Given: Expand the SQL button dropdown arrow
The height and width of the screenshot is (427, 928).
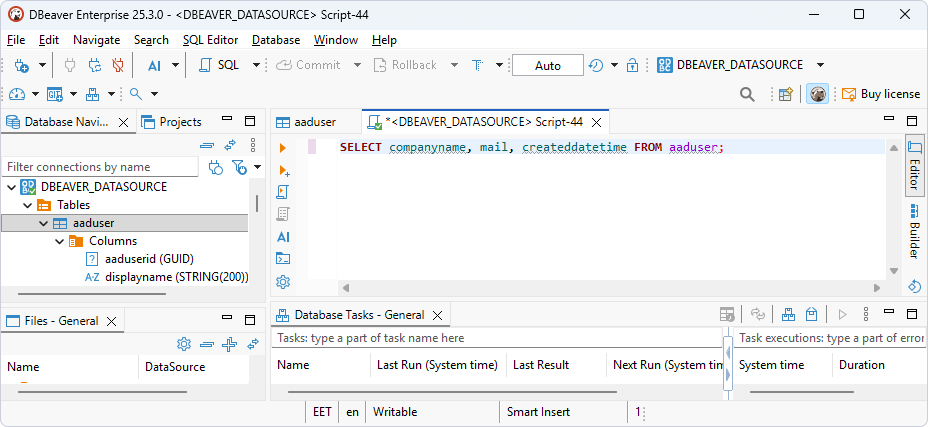Looking at the screenshot, I should pos(256,65).
